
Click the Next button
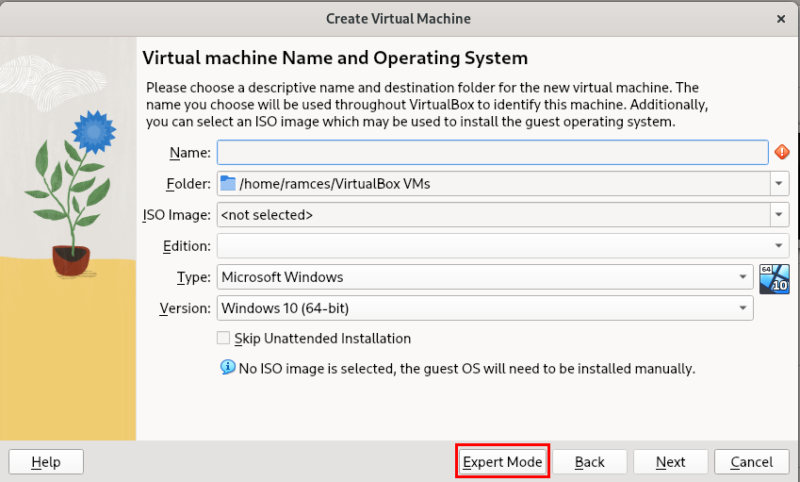pos(670,462)
